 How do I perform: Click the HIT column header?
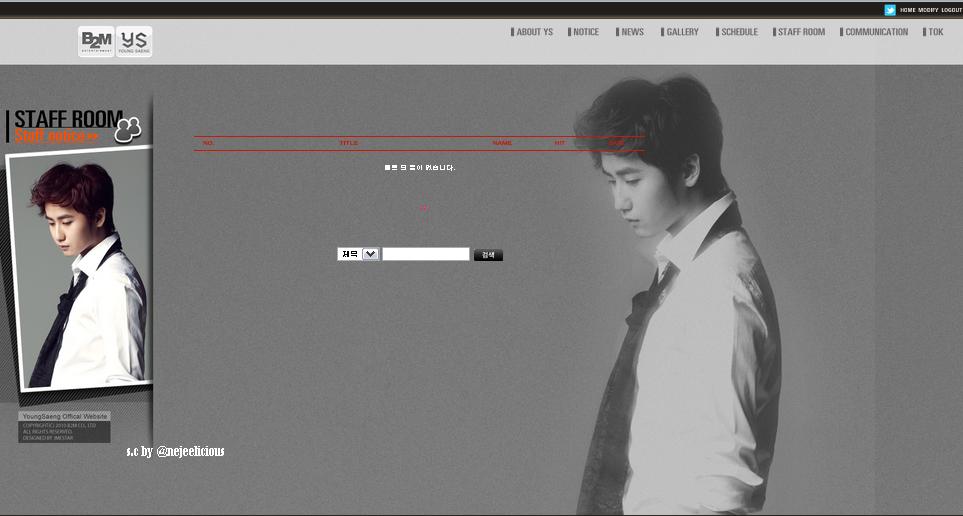(559, 143)
